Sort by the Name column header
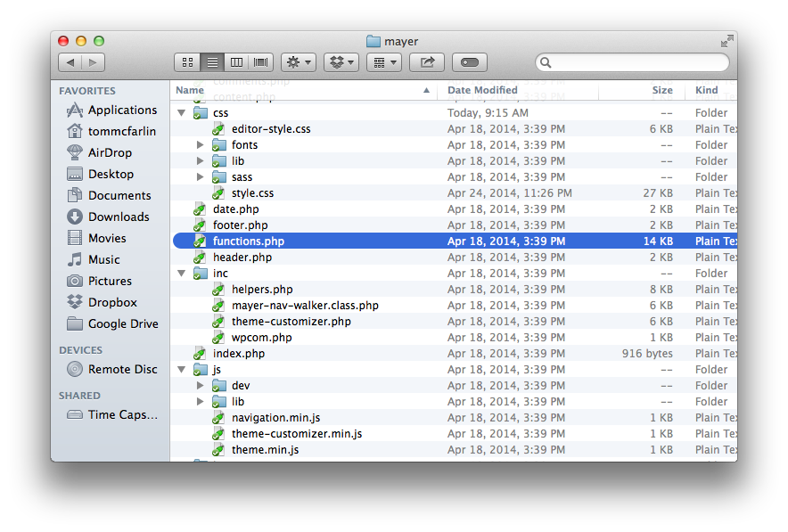Screen dimensions: 788x532 pos(304,90)
